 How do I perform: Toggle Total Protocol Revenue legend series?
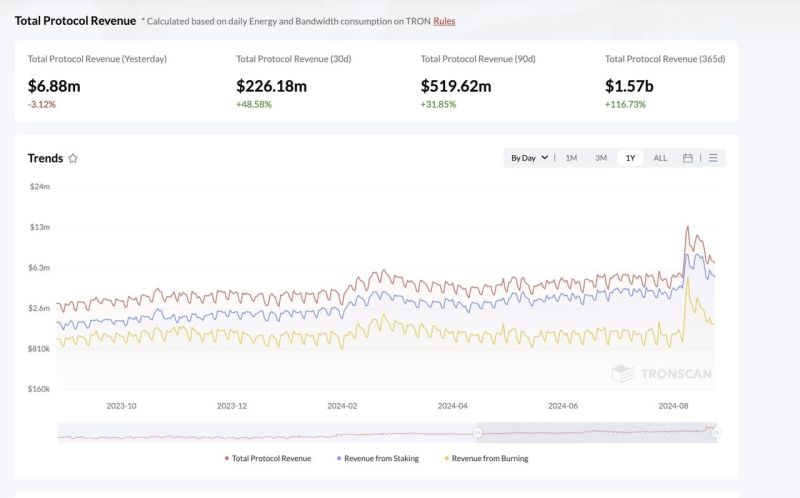[x=268, y=458]
